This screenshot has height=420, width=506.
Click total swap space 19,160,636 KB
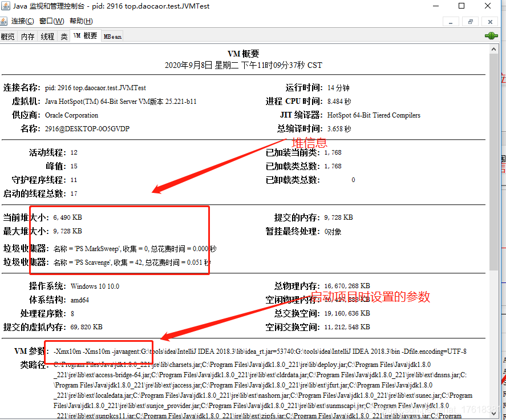pyautogui.click(x=347, y=313)
